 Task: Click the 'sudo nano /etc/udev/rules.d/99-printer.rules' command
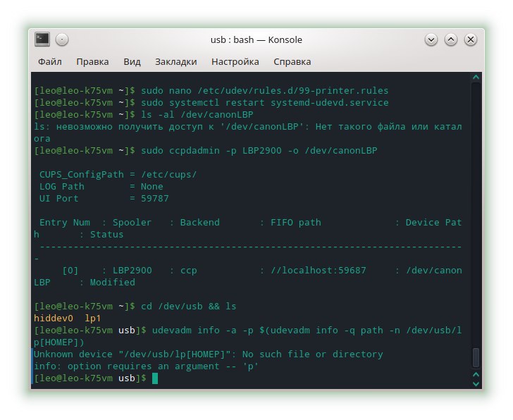coord(265,91)
